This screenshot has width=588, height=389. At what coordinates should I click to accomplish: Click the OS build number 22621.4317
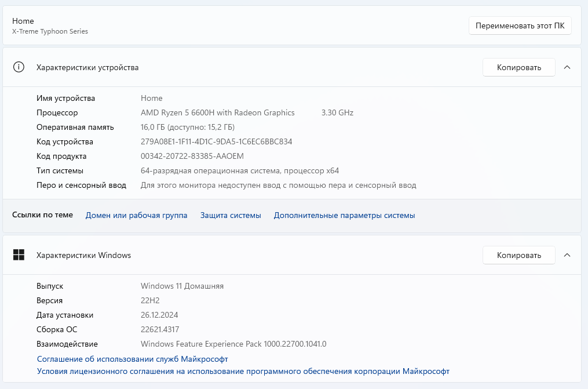(160, 329)
